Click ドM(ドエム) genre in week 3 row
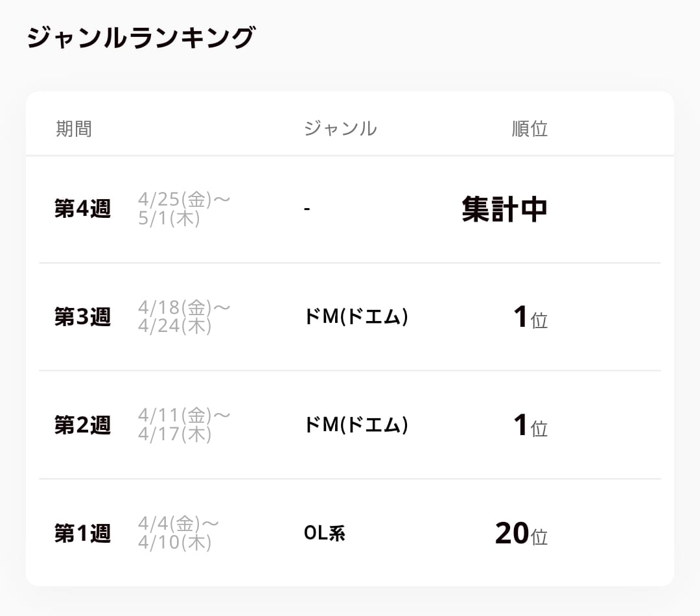The image size is (700, 616). pyautogui.click(x=356, y=317)
